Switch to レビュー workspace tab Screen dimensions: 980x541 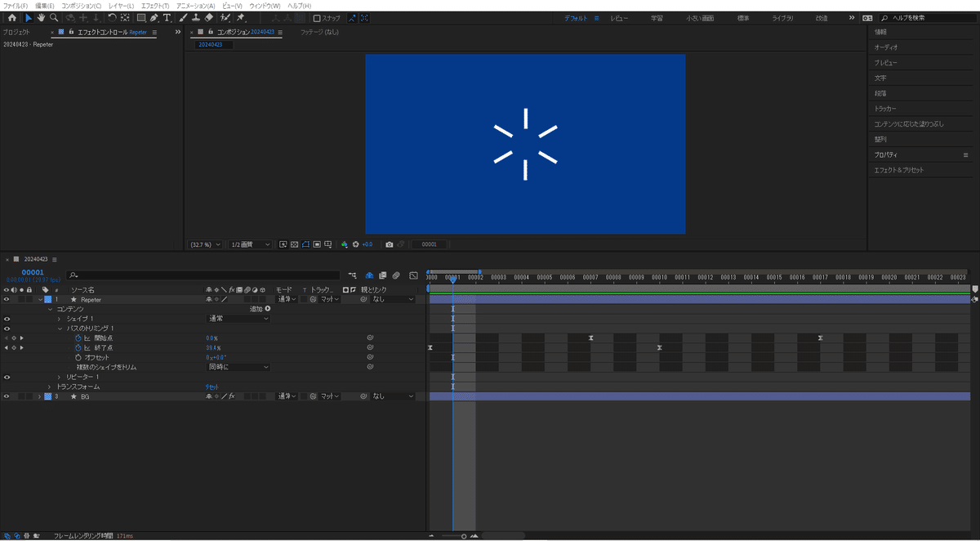click(x=620, y=18)
